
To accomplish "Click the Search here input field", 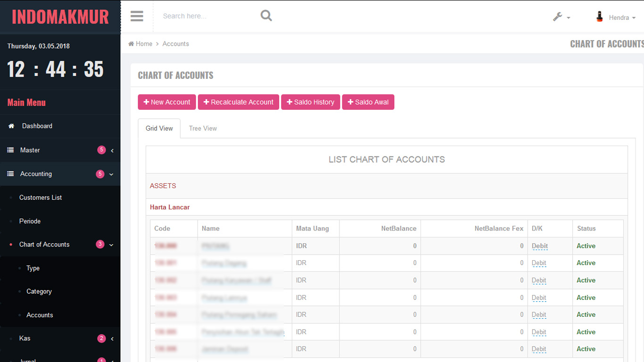I will click(x=207, y=16).
